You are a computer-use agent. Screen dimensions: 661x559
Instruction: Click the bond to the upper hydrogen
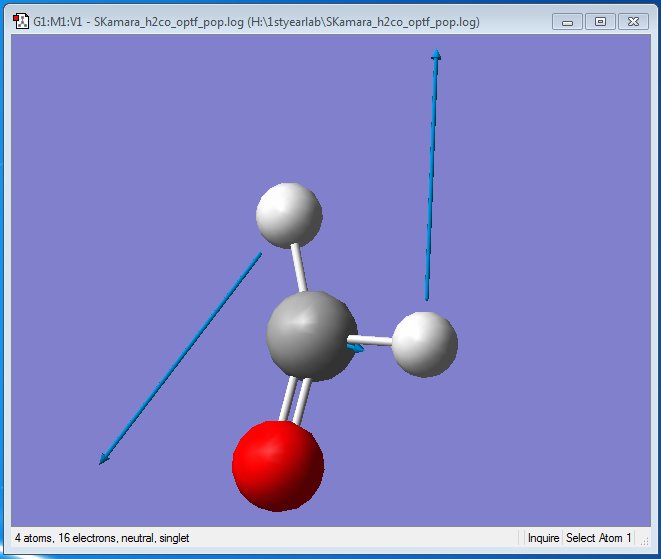tap(299, 268)
